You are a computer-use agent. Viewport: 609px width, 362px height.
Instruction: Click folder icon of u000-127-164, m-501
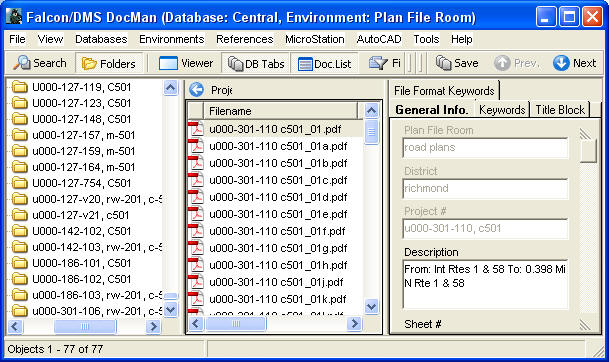tap(19, 167)
